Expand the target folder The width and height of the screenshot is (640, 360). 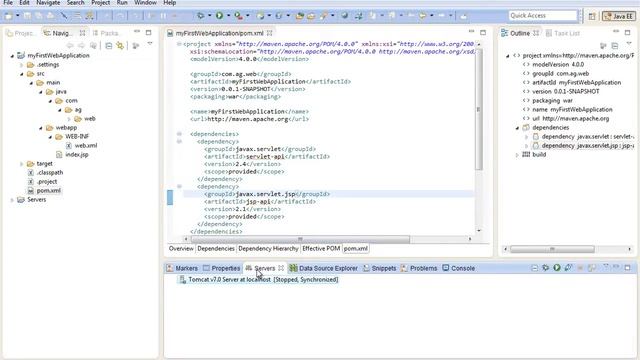coord(22,164)
